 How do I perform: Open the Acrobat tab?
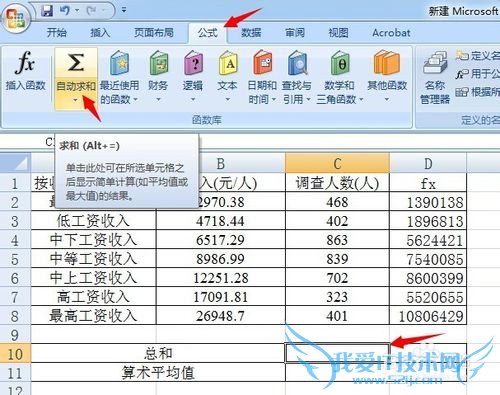[391, 33]
